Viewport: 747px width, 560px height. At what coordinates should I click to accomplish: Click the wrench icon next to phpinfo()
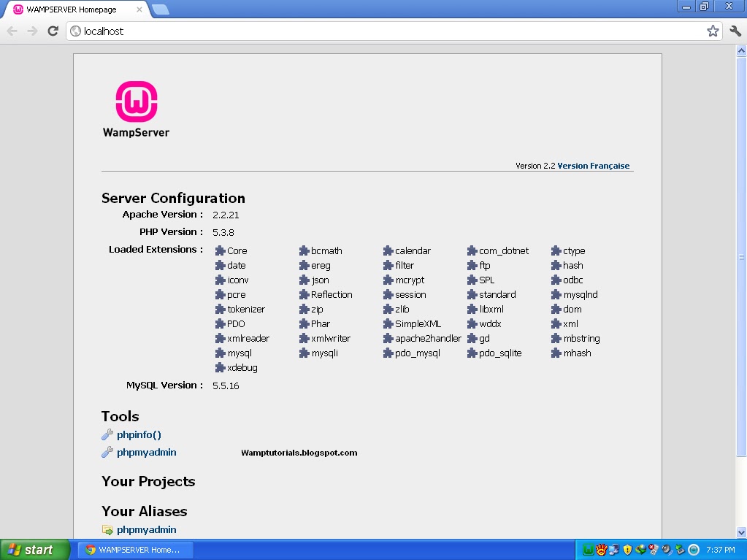coord(107,434)
